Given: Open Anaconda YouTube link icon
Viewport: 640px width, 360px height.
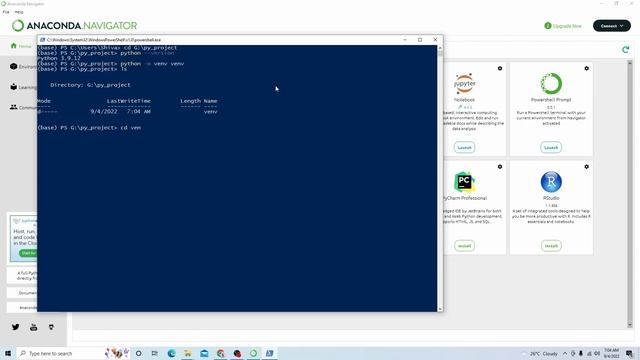Looking at the screenshot, I should [x=33, y=327].
